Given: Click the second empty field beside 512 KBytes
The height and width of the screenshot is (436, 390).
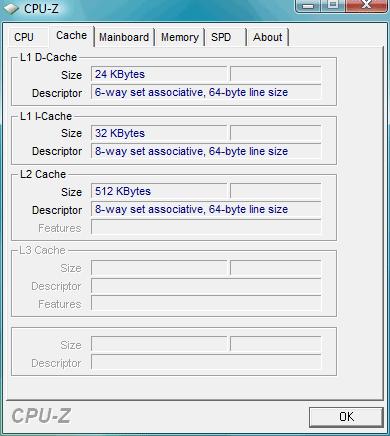Looking at the screenshot, I should click(x=275, y=191).
